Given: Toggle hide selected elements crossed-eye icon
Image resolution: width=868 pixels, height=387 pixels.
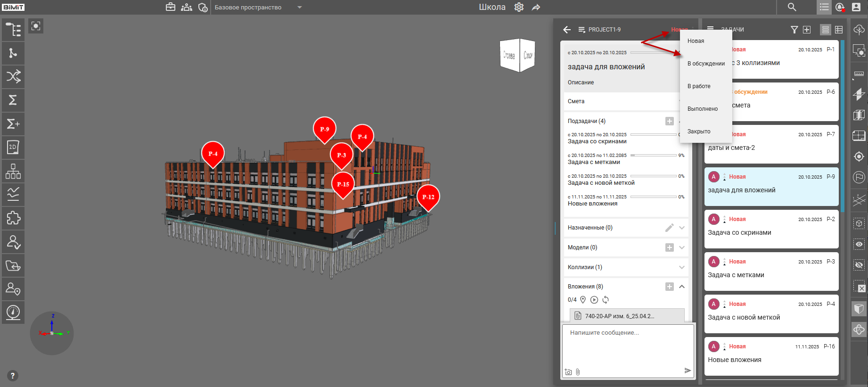Looking at the screenshot, I should click(x=859, y=265).
